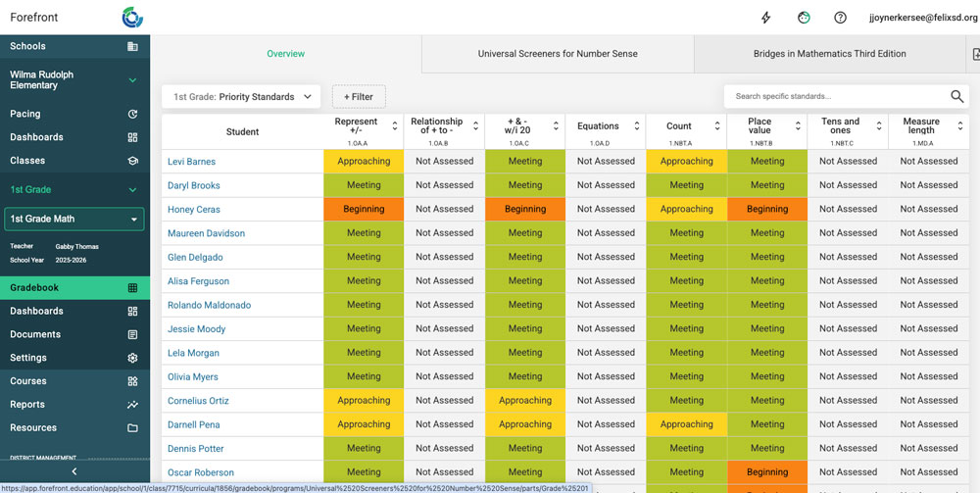Open the 1st Grade Priority Standards dropdown
This screenshot has height=493, width=980.
pos(241,97)
